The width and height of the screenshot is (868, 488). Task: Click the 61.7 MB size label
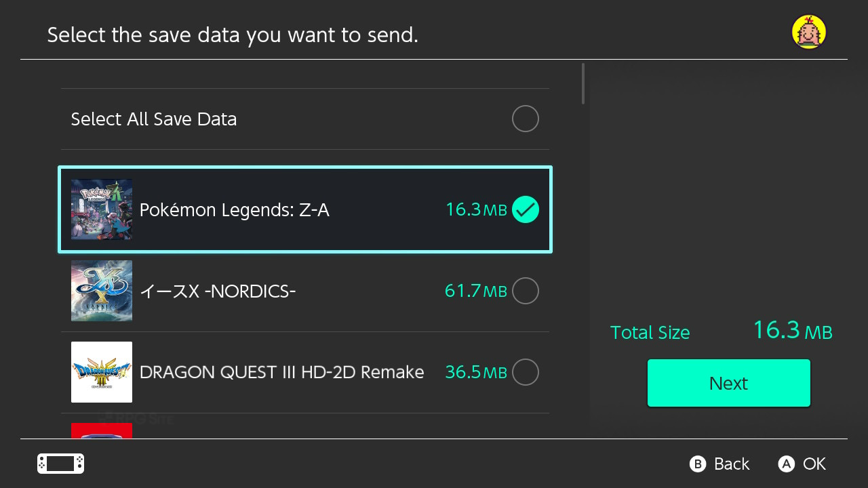(x=475, y=291)
